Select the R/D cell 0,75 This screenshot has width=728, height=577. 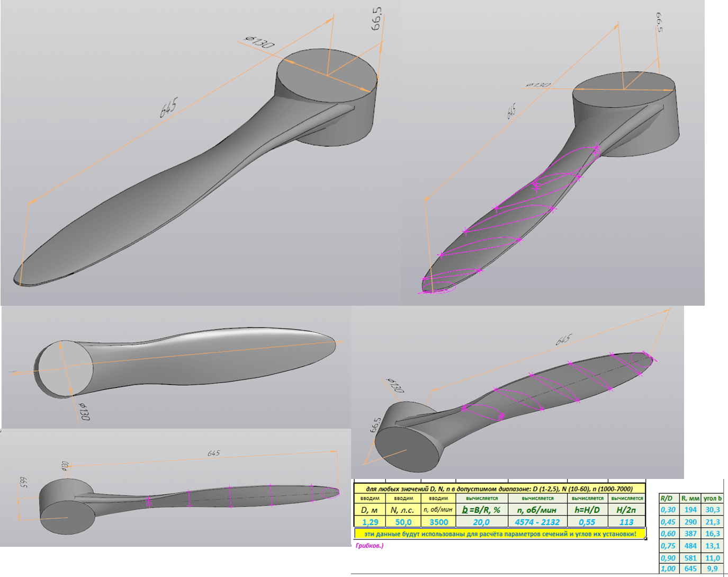(x=669, y=546)
